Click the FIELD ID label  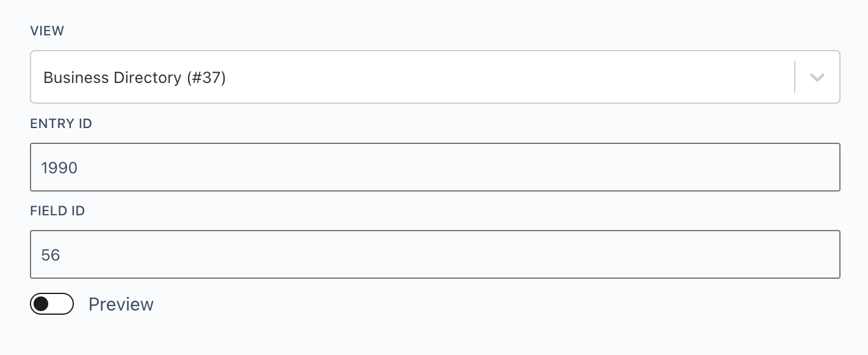(x=57, y=211)
